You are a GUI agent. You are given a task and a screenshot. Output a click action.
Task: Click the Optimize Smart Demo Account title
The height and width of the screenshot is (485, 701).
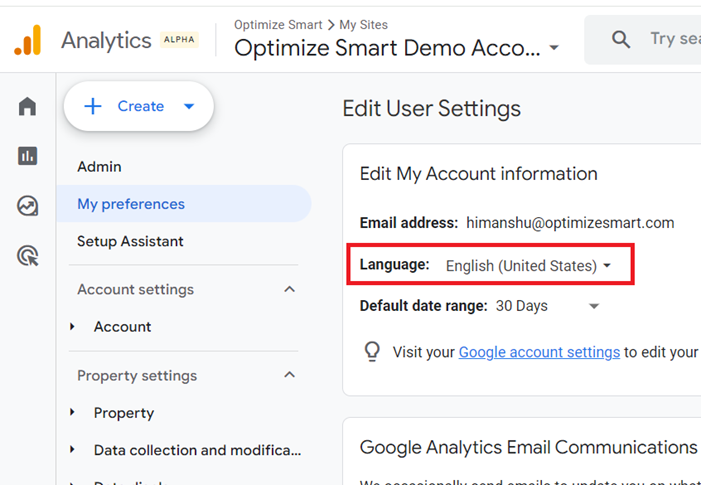point(387,48)
